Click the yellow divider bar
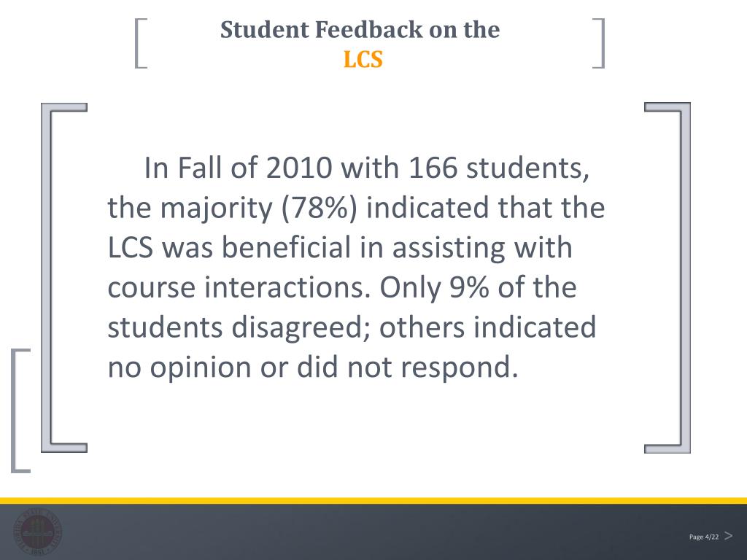Viewport: 747px width, 560px height. point(373,500)
